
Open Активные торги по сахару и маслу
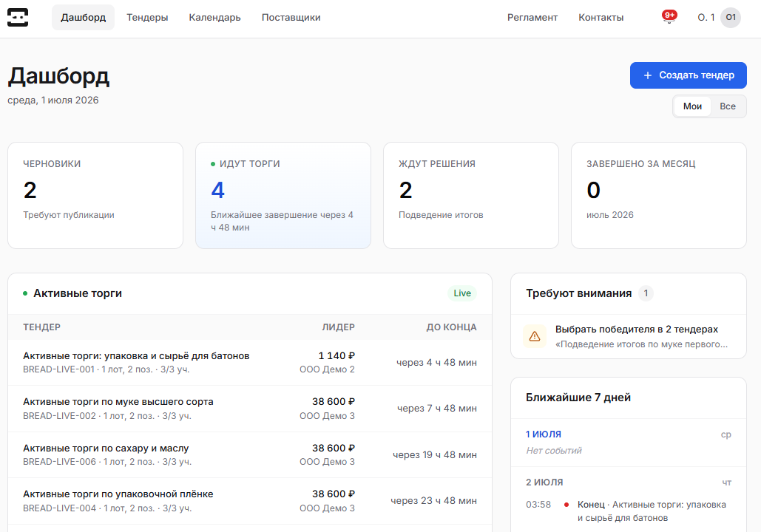250,455
